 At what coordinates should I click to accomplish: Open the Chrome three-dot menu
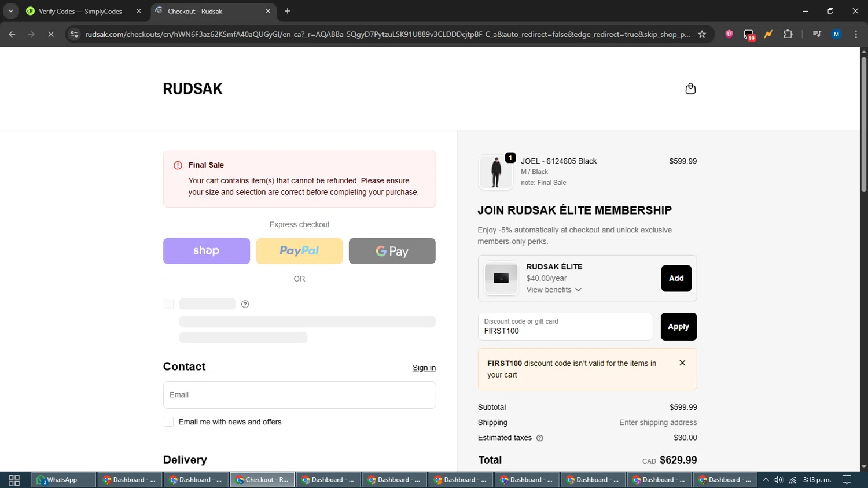tap(856, 34)
